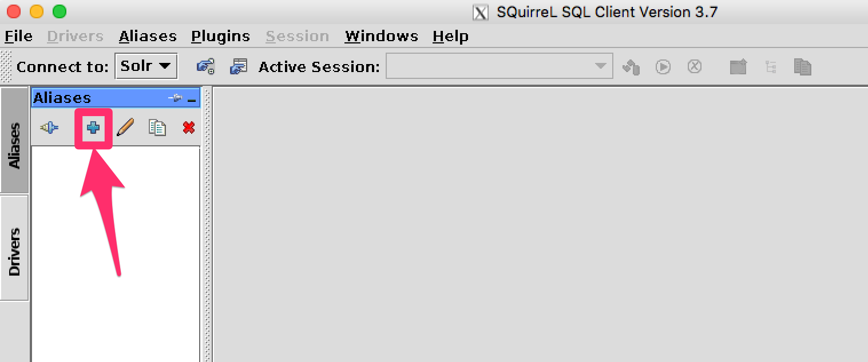Open the Connect to Solr dropdown
The width and height of the screenshot is (868, 362).
(146, 66)
